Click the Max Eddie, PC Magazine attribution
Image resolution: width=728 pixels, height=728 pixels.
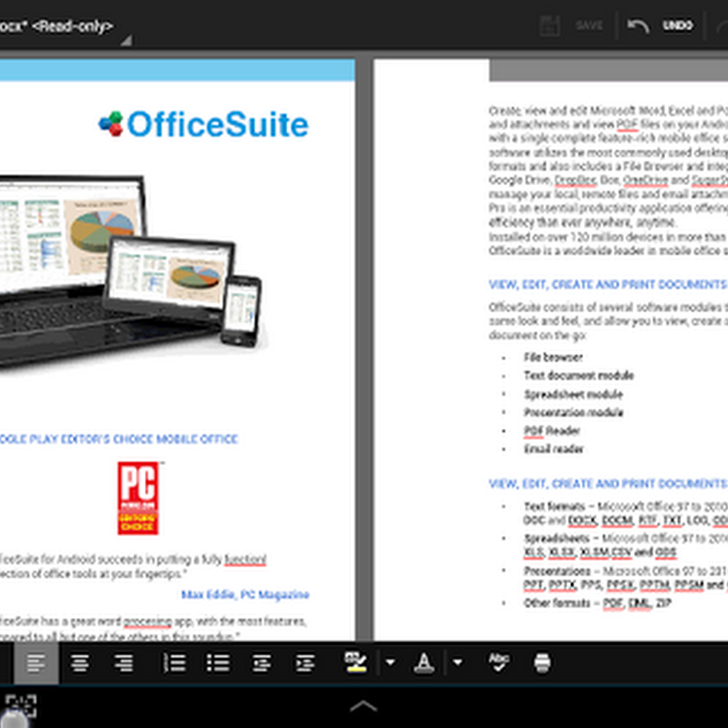pyautogui.click(x=245, y=595)
